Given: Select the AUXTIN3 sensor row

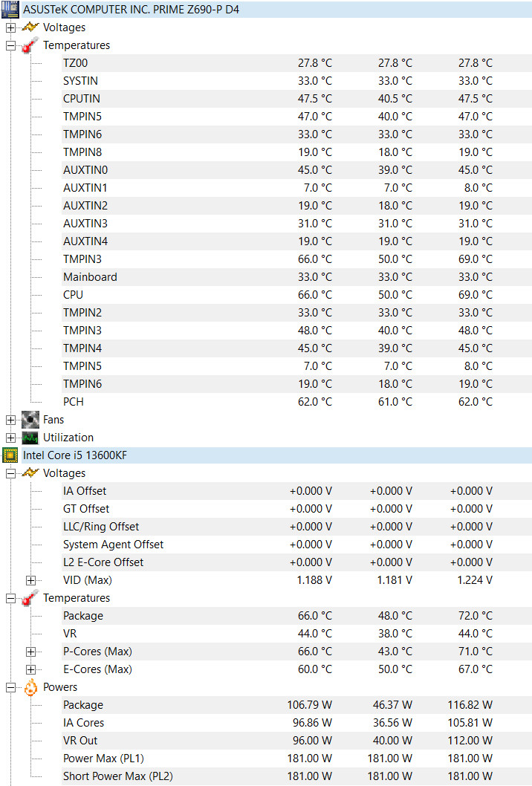Looking at the screenshot, I should pos(296,224).
